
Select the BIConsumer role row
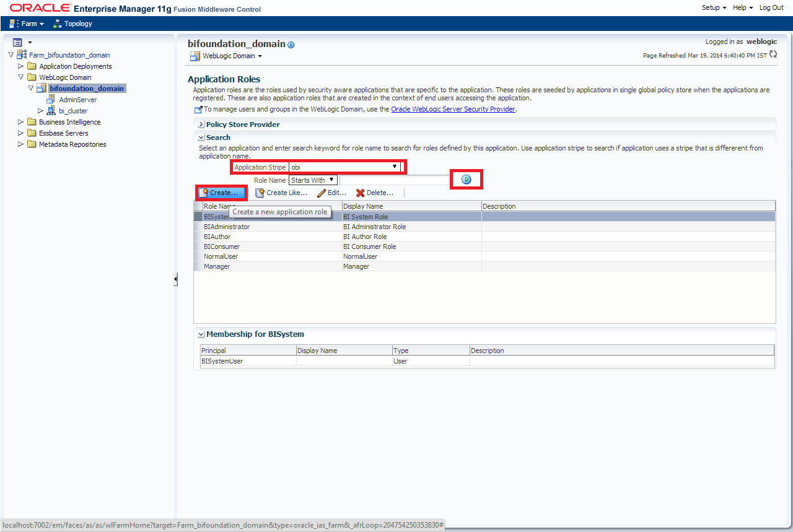[484, 246]
